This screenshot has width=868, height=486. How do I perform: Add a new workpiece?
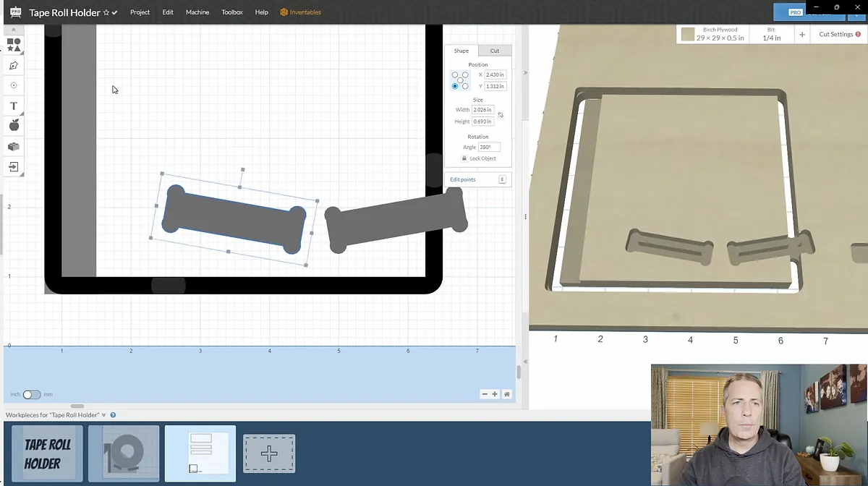point(269,453)
